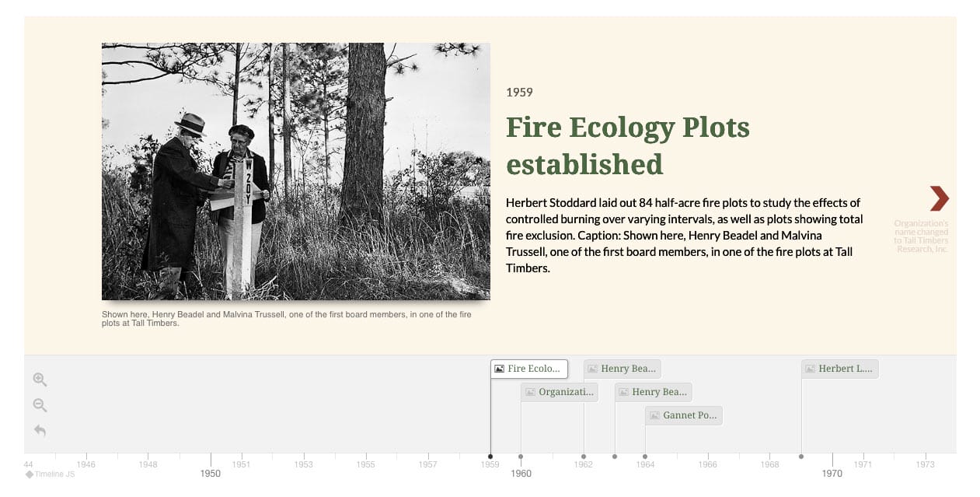Click the Timeline JS diamond logo
The image size is (980, 497).
point(30,474)
